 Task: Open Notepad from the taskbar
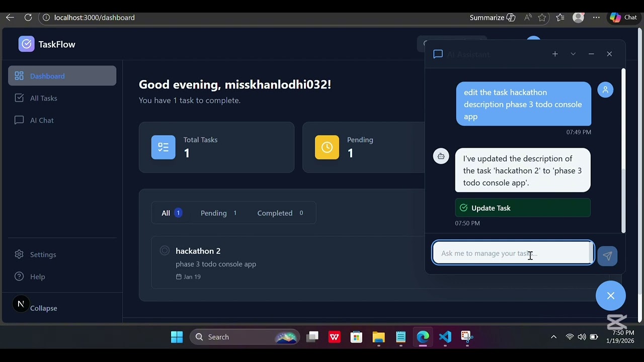pos(400,337)
